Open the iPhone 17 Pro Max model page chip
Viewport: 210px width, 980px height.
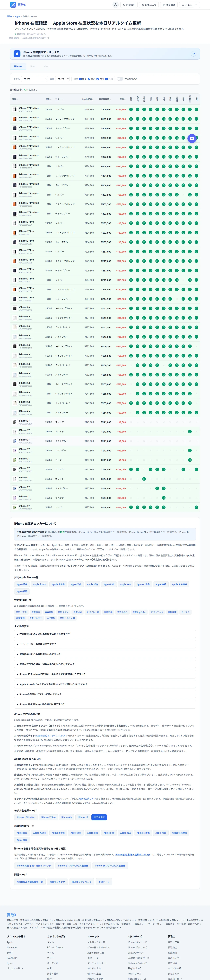pos(26,817)
